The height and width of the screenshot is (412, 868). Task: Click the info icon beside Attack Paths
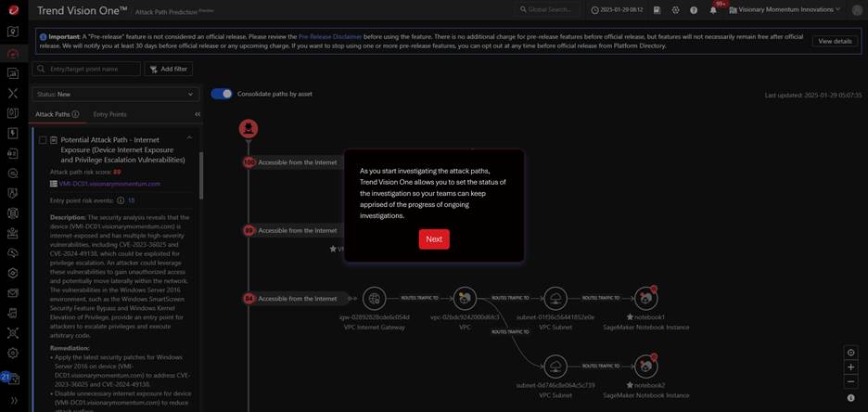click(x=75, y=114)
